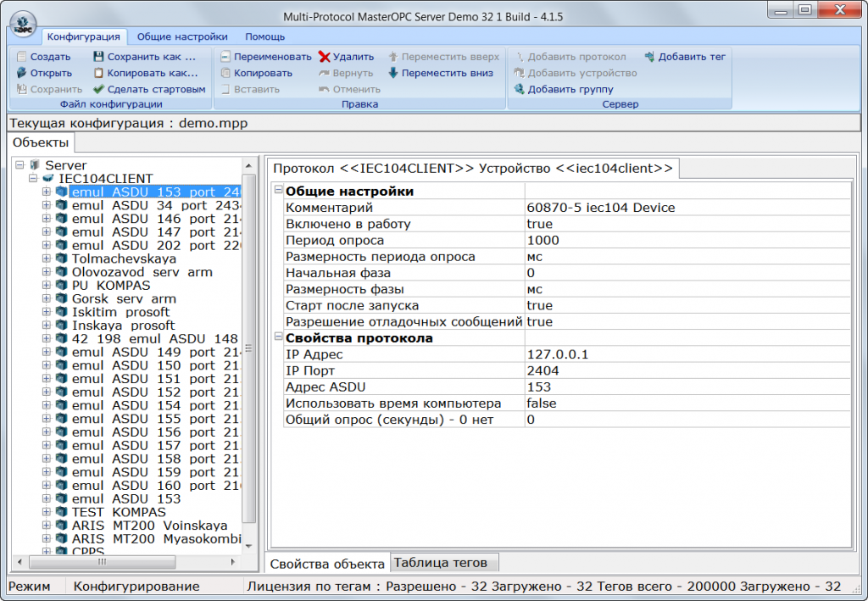Click the Сохранить как floppy icon

click(98, 57)
